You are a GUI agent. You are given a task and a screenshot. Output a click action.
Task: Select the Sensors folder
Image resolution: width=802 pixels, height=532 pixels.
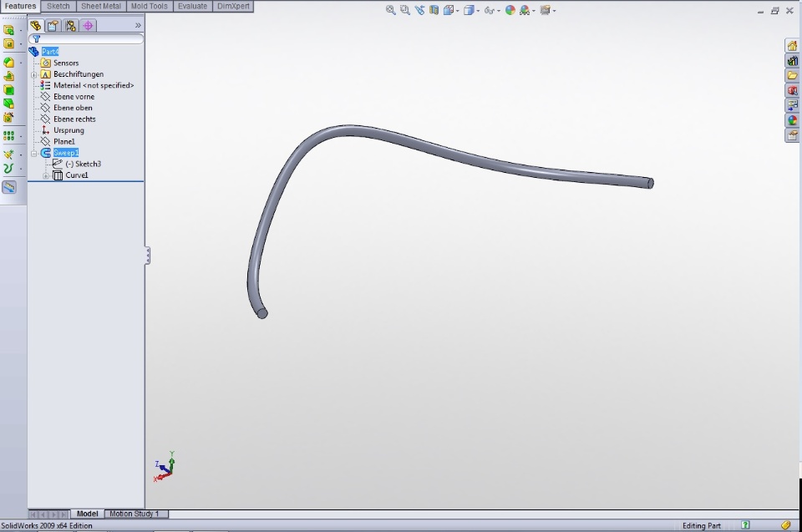66,63
